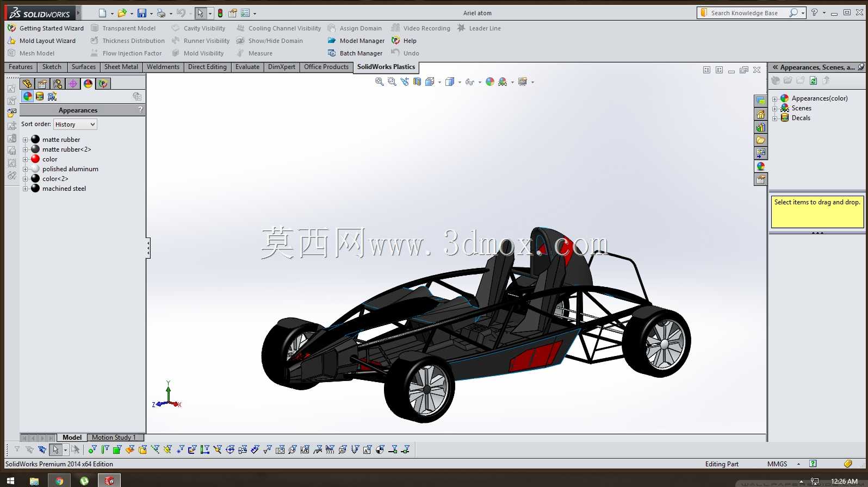The width and height of the screenshot is (868, 487).
Task: Click the Save icon in title toolbar
Action: 142,13
